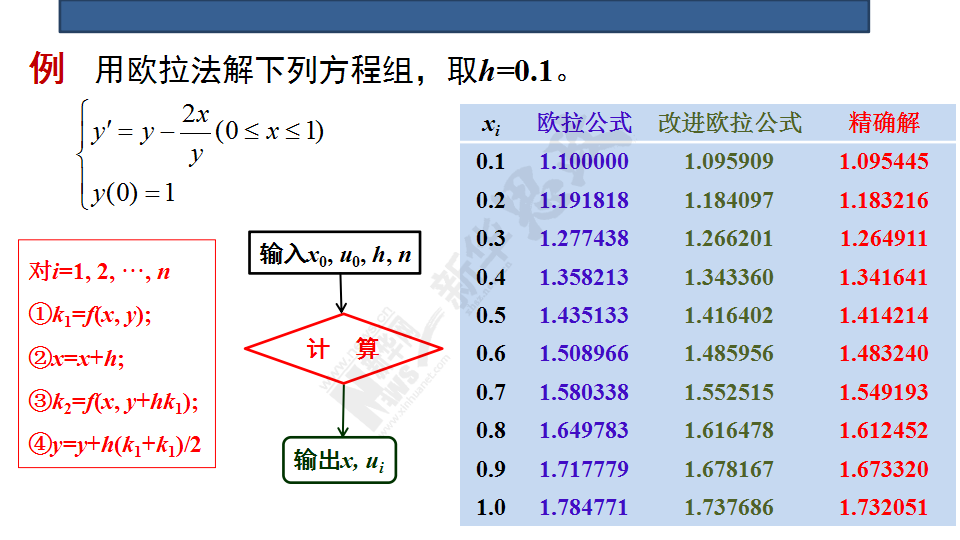
Task: Click step ① k1=f(x, y)
Action: (x=90, y=315)
